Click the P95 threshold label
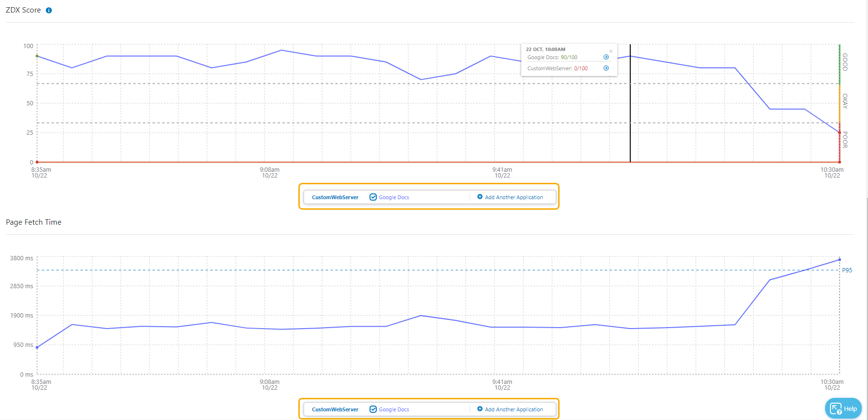Image resolution: width=868 pixels, height=420 pixels. pos(847,270)
